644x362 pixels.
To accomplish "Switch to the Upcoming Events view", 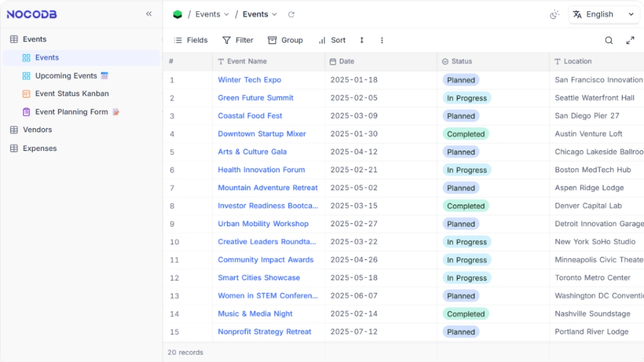I will pos(71,75).
